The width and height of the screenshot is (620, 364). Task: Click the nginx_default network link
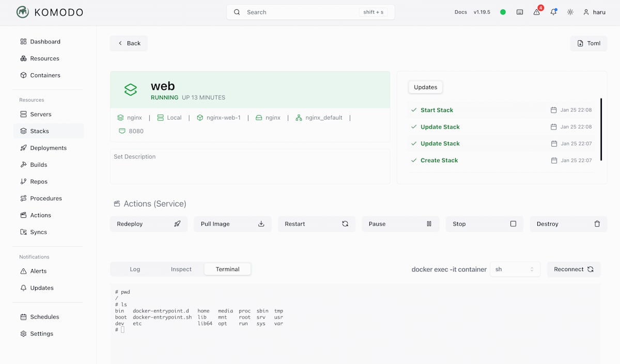pos(319,118)
